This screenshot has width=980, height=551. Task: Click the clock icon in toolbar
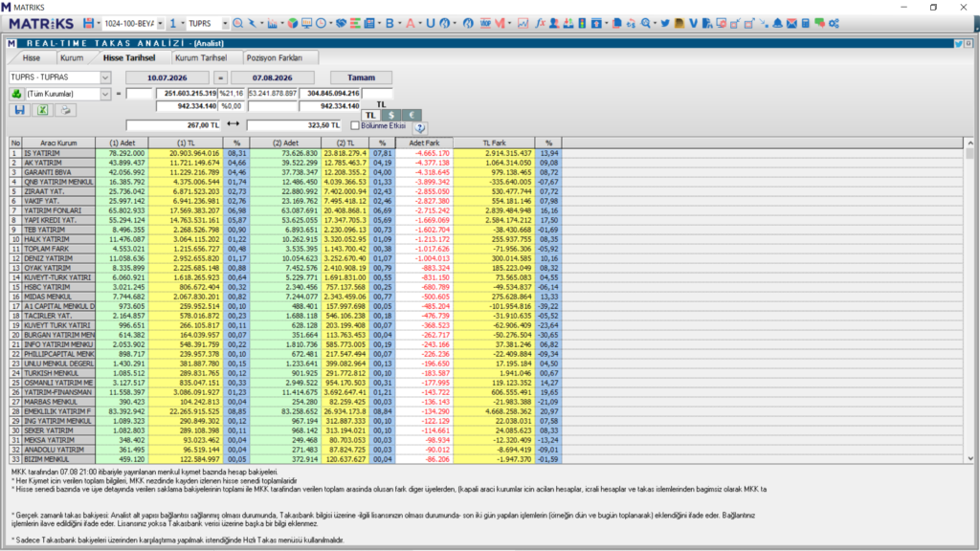pos(322,23)
